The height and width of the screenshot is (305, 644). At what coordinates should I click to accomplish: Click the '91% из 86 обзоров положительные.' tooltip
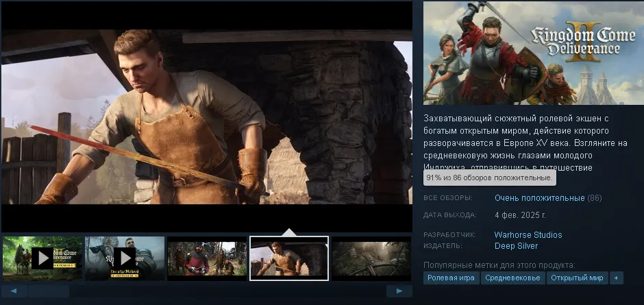pyautogui.click(x=489, y=178)
